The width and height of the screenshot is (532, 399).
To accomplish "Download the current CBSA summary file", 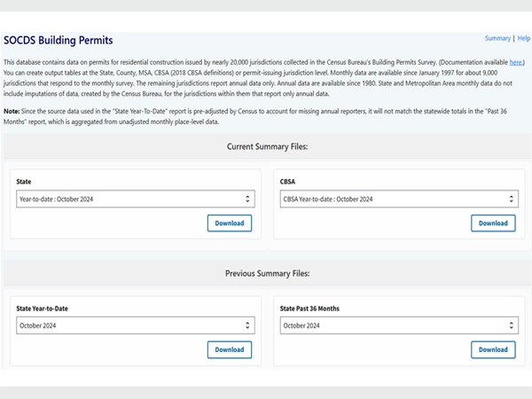I will 493,223.
